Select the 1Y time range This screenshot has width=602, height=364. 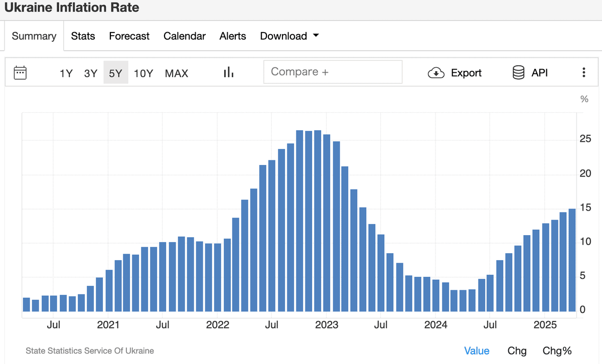click(66, 73)
